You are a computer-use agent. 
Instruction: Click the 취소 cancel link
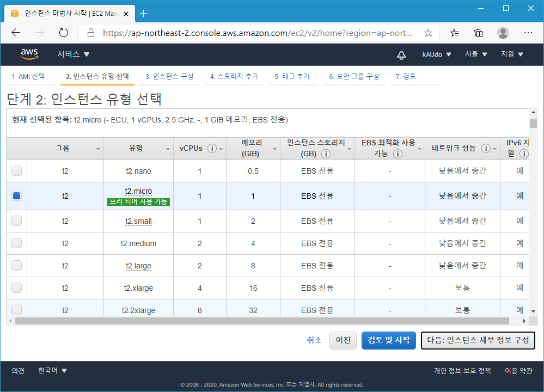point(314,340)
